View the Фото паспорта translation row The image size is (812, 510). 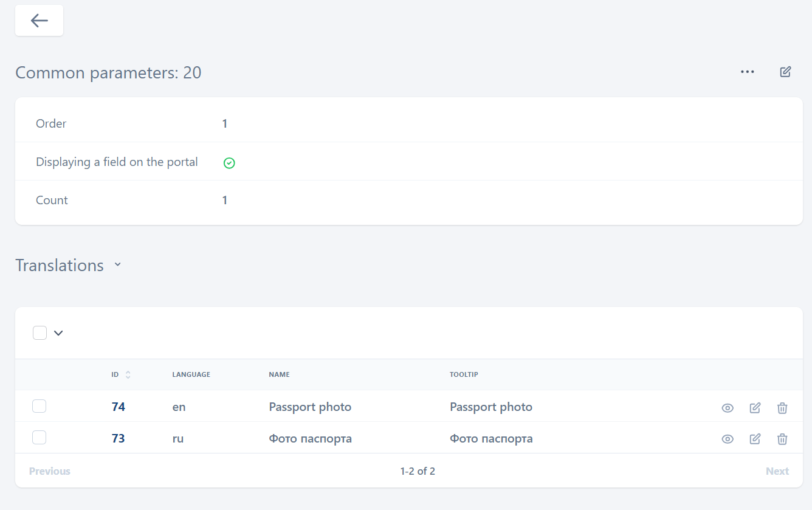click(728, 439)
